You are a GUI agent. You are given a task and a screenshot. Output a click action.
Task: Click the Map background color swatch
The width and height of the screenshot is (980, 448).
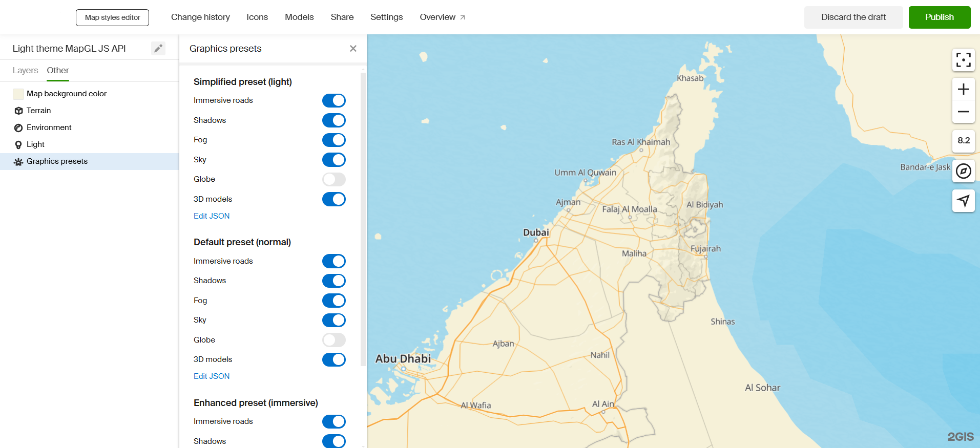(18, 94)
